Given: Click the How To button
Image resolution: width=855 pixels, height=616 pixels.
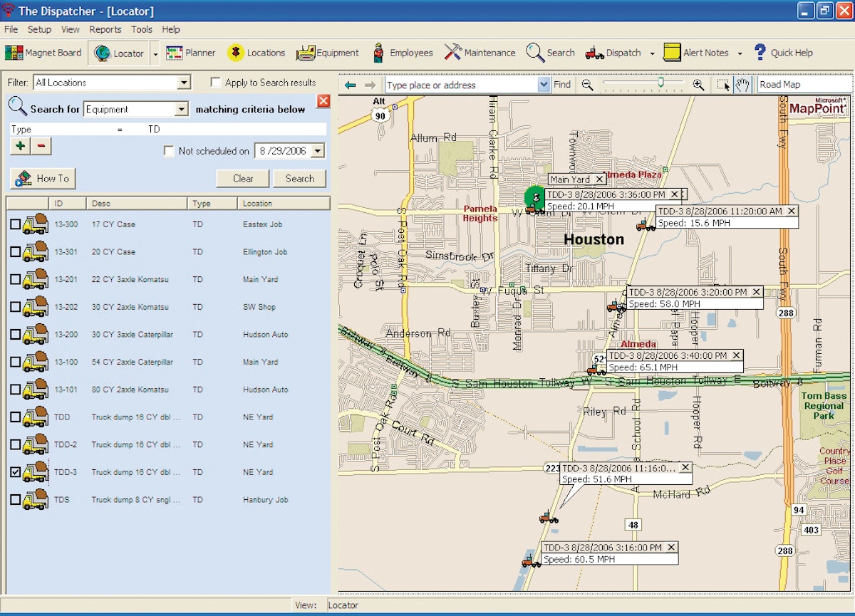Looking at the screenshot, I should tap(43, 178).
